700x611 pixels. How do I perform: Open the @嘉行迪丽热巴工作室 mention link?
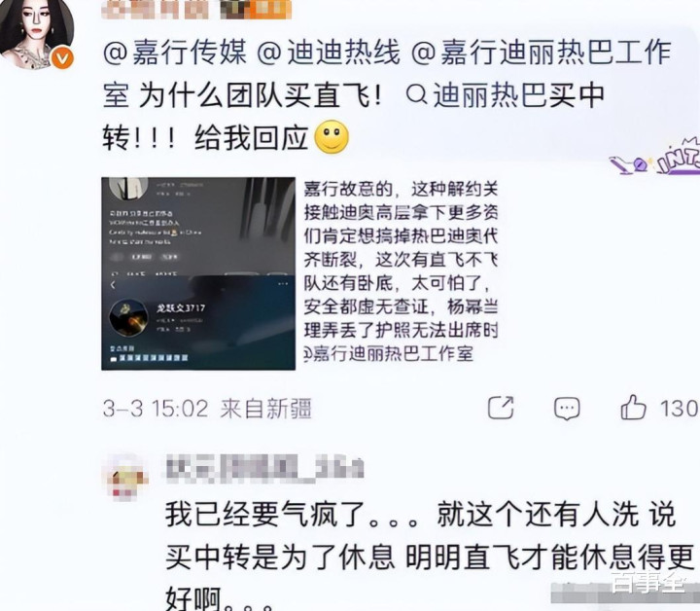tap(387, 74)
